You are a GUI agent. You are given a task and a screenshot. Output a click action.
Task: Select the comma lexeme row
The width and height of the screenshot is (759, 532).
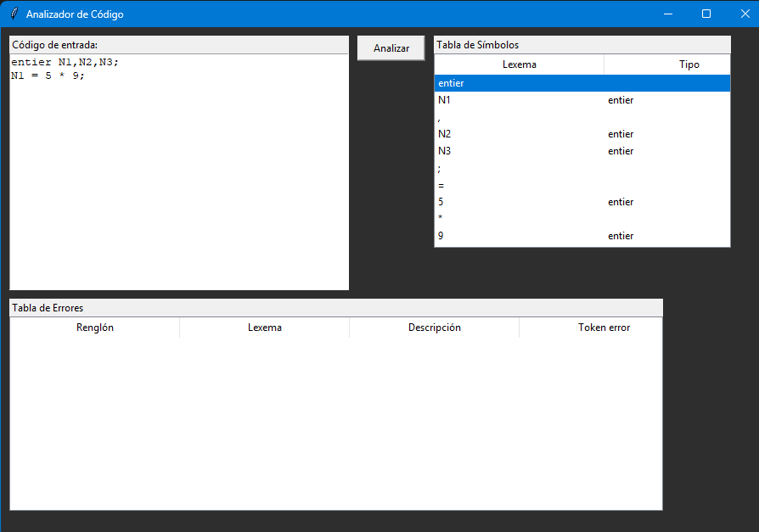click(x=582, y=117)
